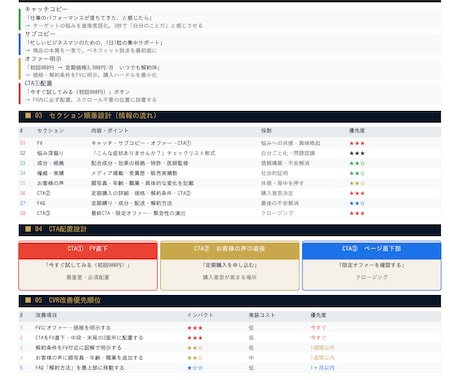Image resolution: width=460 pixels, height=380 pixels.
Task: Select the card text 定期購入を申し込む
Action: [230, 265]
